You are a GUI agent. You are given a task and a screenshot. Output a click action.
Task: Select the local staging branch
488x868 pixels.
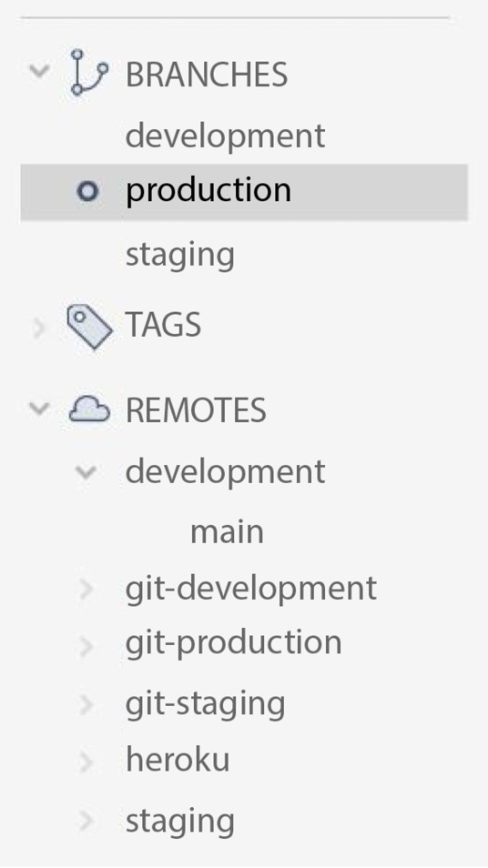180,256
